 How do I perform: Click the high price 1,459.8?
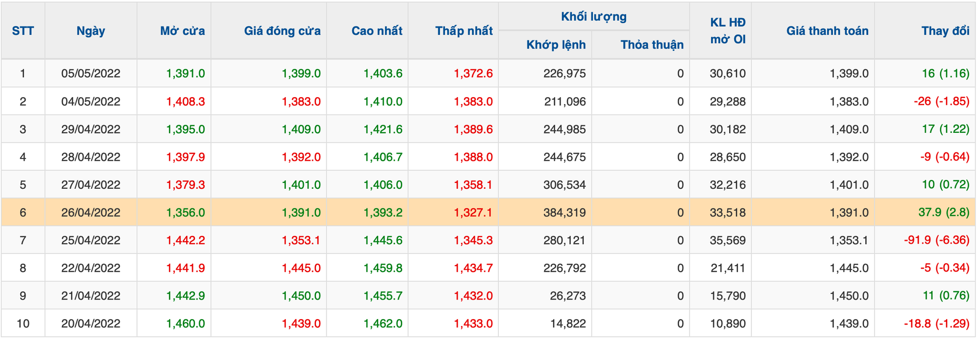[383, 268]
